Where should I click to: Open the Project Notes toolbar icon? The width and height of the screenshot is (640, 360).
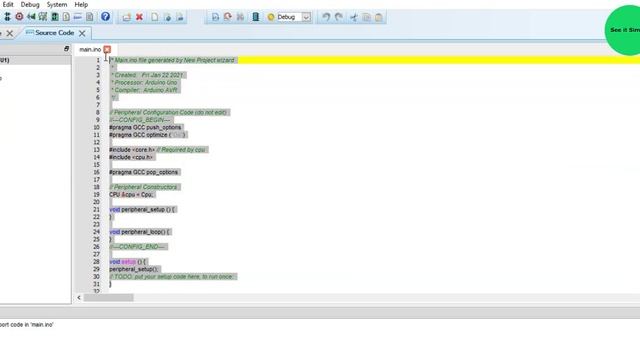click(89, 17)
